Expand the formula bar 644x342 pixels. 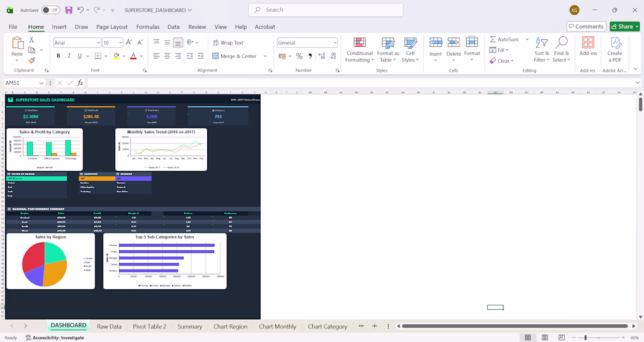(638, 83)
